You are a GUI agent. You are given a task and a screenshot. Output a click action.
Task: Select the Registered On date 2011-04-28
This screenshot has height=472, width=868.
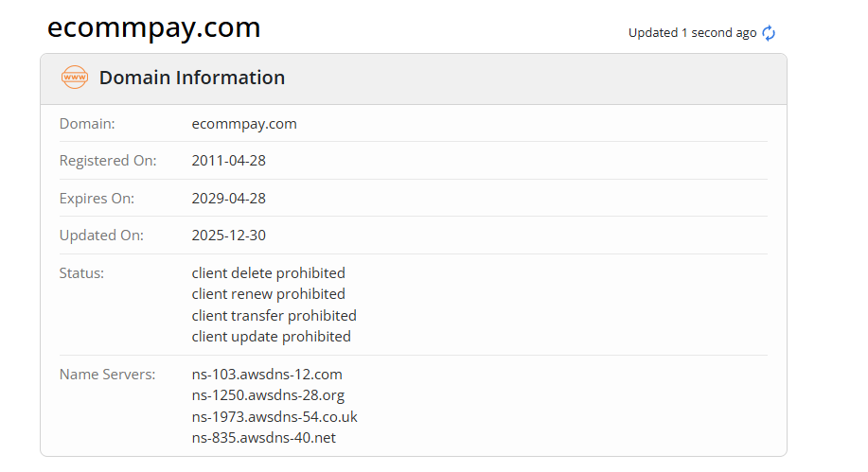pos(228,161)
